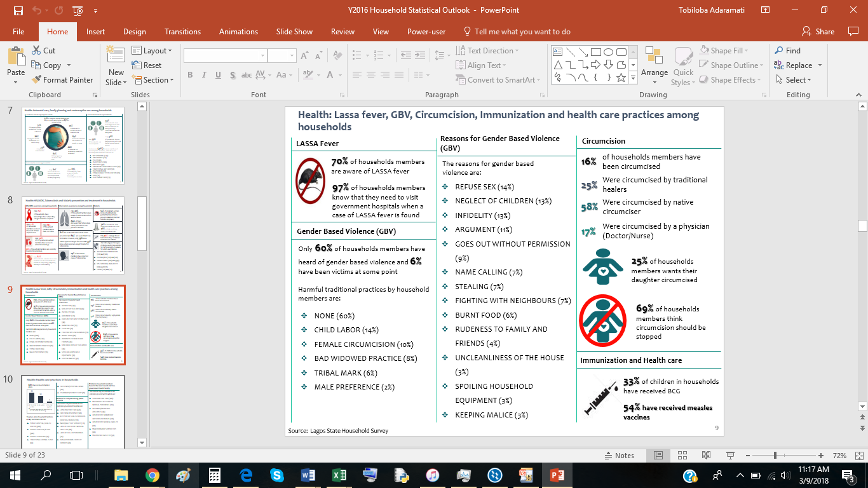This screenshot has height=488, width=868.
Task: Toggle Italic formatting
Action: tap(204, 75)
